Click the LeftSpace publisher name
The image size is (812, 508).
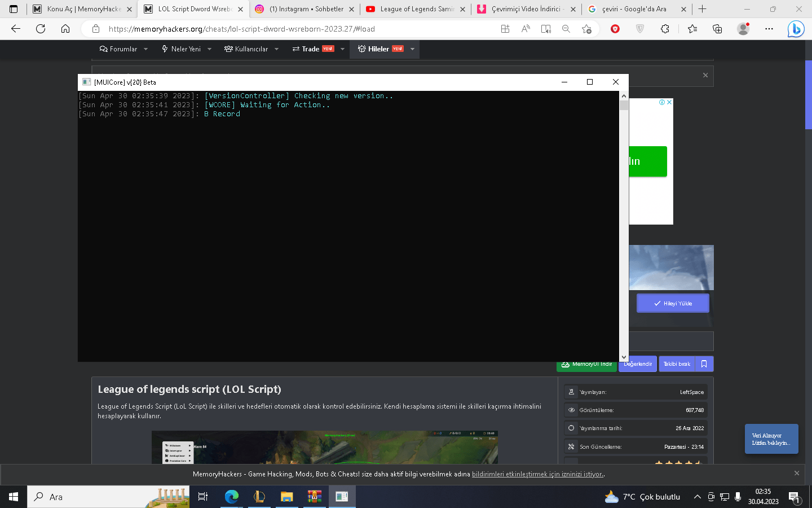(692, 392)
